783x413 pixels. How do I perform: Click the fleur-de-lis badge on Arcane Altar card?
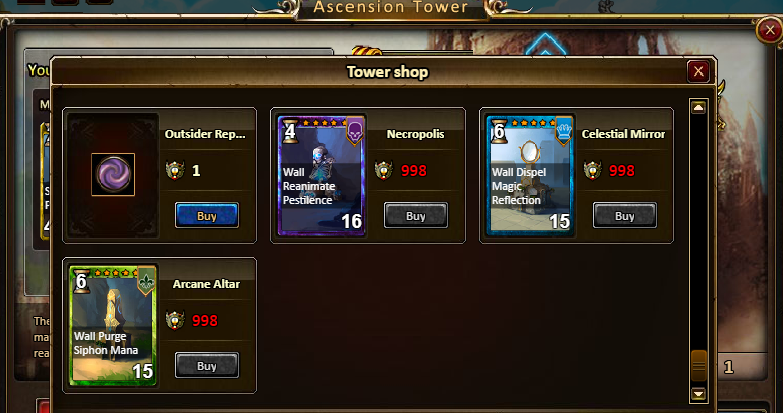click(146, 281)
